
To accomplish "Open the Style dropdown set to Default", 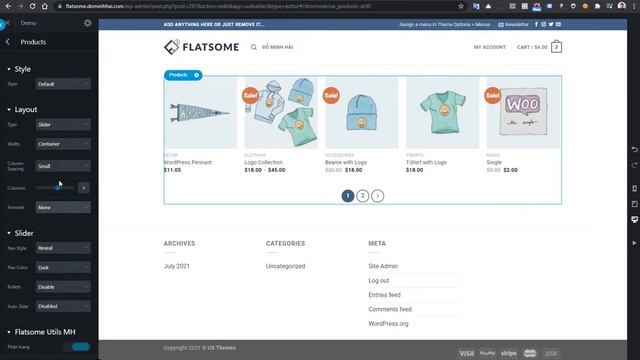I will pyautogui.click(x=63, y=84).
